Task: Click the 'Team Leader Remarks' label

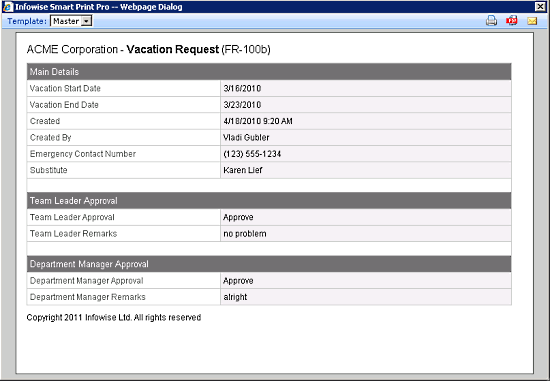Action: 73,234
